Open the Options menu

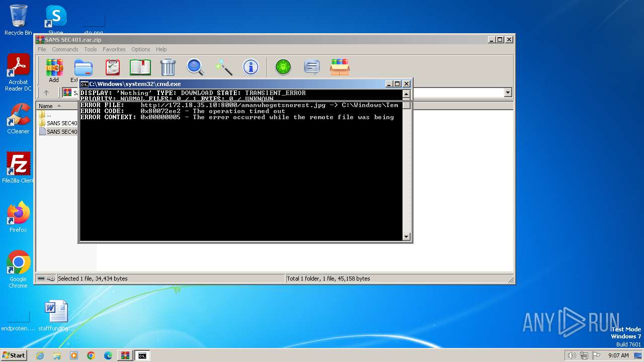[x=141, y=49]
